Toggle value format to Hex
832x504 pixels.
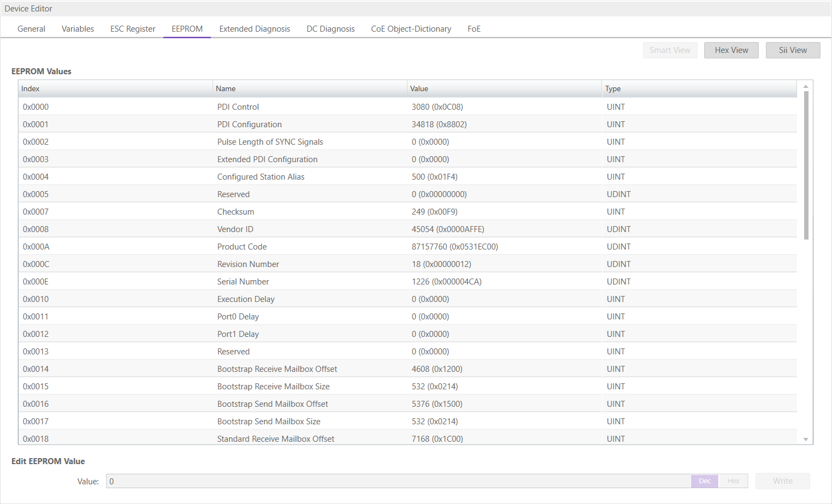(733, 481)
